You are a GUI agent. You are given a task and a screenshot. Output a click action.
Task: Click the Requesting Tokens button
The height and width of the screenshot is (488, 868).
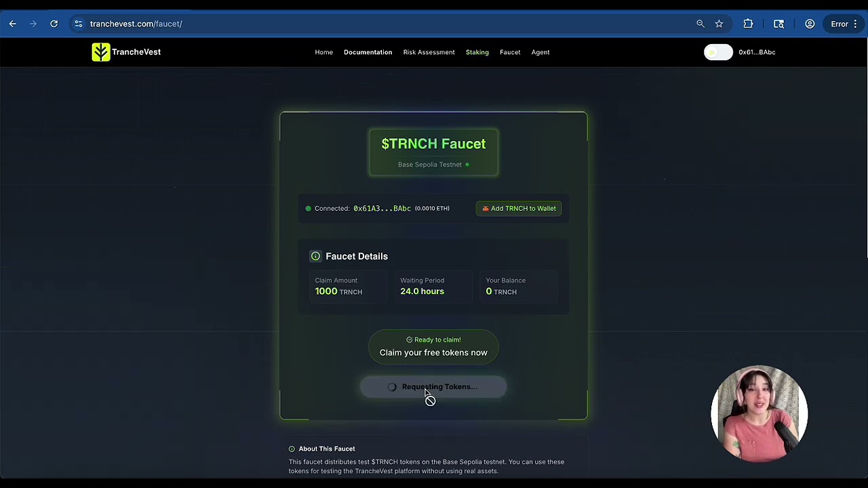point(433,387)
